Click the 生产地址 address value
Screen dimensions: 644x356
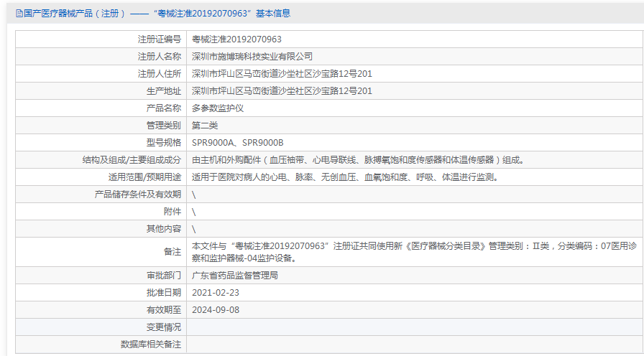click(x=282, y=90)
